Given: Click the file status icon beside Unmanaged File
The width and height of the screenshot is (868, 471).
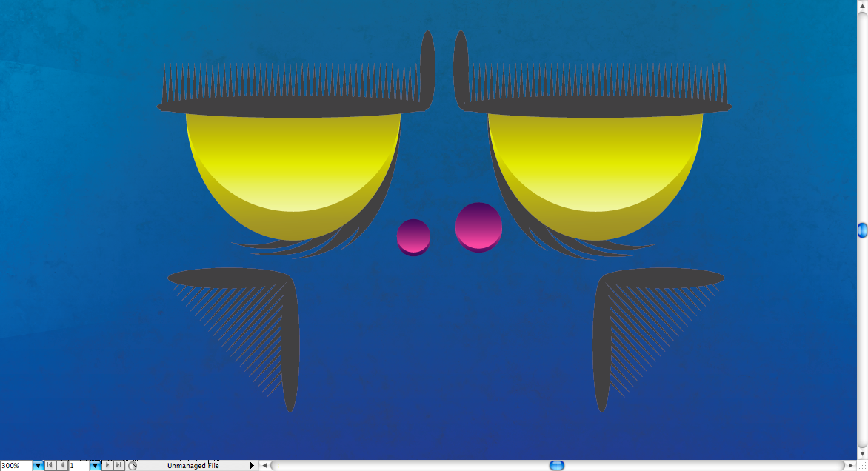Looking at the screenshot, I should pyautogui.click(x=133, y=466).
